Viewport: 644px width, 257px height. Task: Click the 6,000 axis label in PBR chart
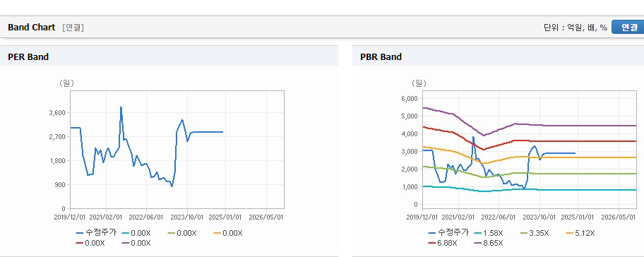(x=409, y=99)
